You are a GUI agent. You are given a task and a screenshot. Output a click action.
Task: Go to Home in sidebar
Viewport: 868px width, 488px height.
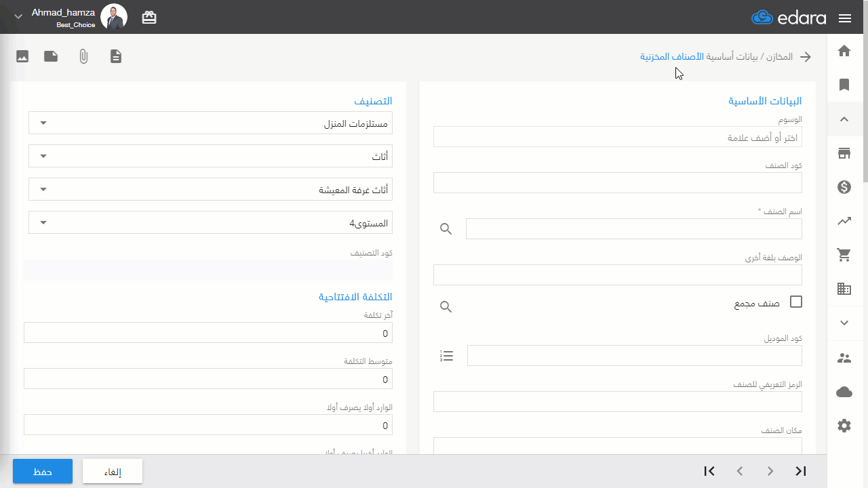click(844, 50)
